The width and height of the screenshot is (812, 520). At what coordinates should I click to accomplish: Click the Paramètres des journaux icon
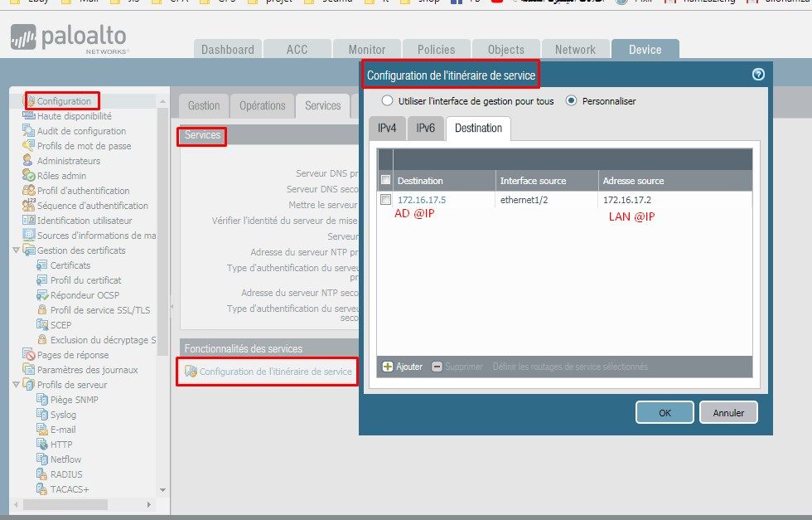[x=29, y=370]
